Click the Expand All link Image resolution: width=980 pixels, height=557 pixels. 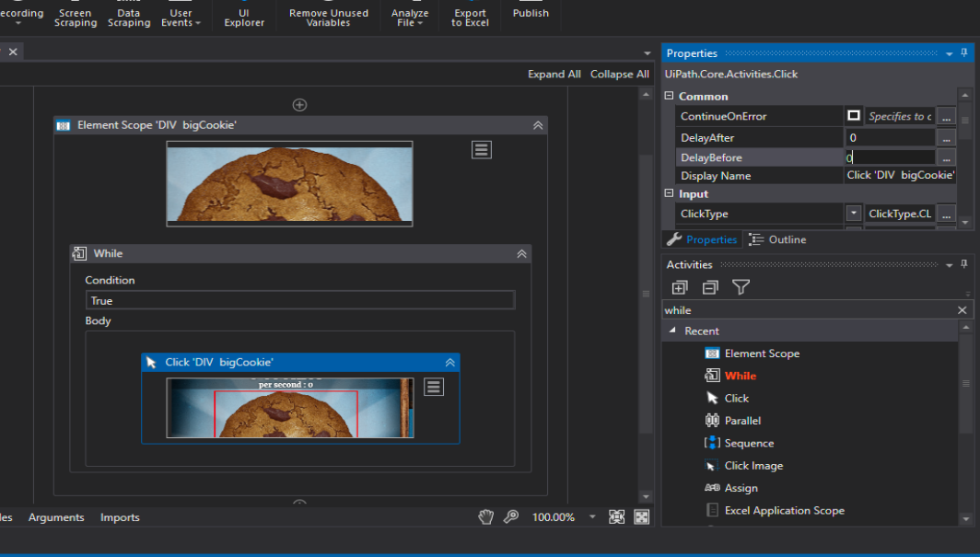pos(554,75)
